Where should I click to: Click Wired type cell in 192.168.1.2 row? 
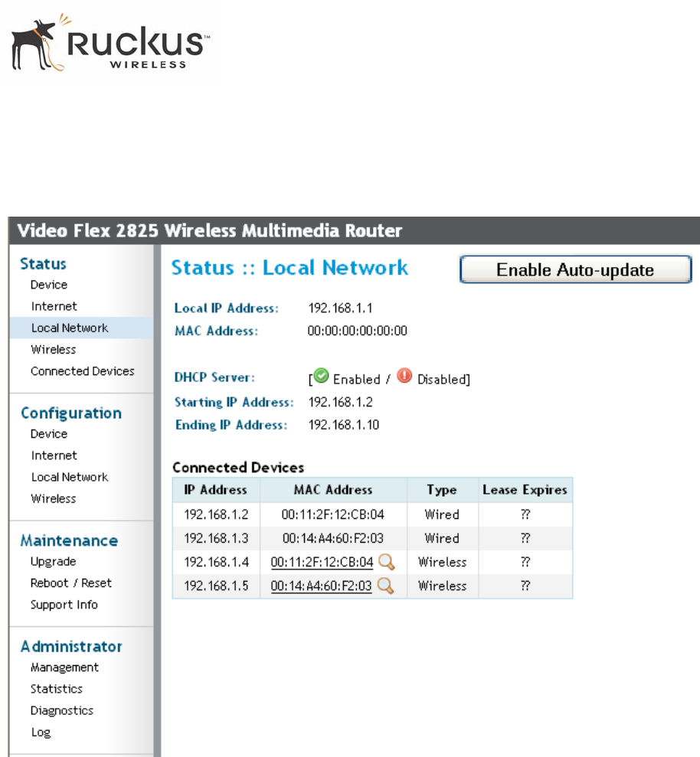(442, 514)
